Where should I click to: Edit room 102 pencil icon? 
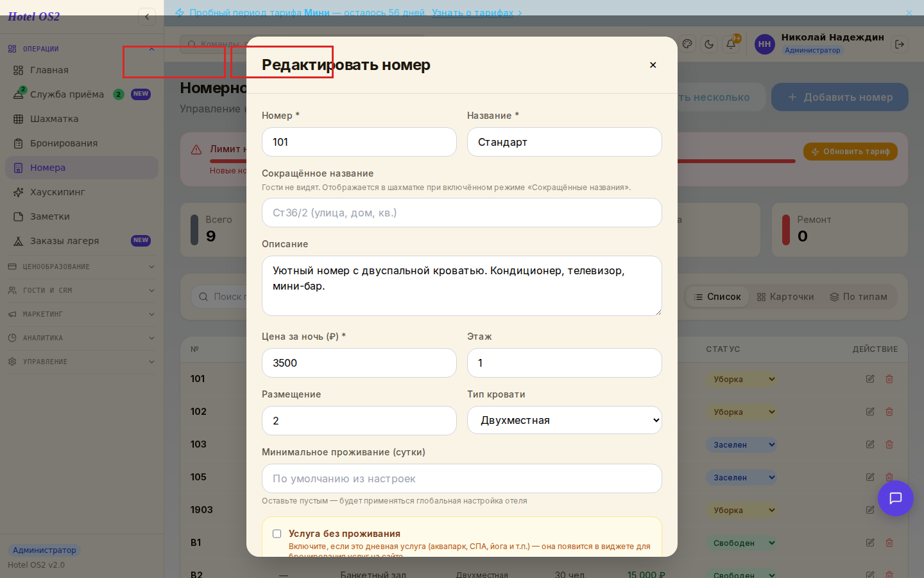tap(870, 412)
